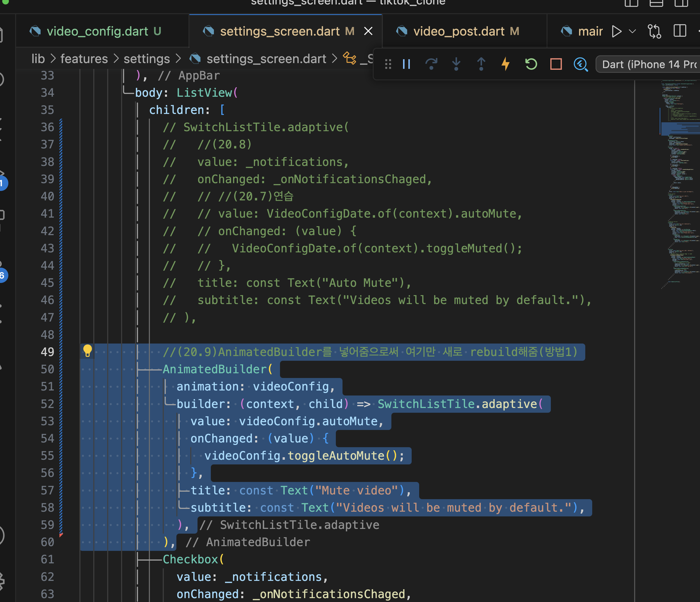Open the Flutter widget inspector icon
This screenshot has width=700, height=602.
(x=580, y=64)
